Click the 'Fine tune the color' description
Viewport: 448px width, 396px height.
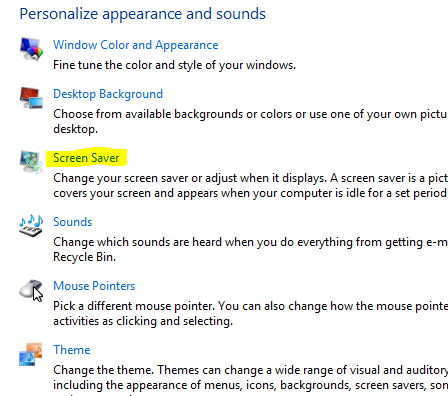point(174,65)
